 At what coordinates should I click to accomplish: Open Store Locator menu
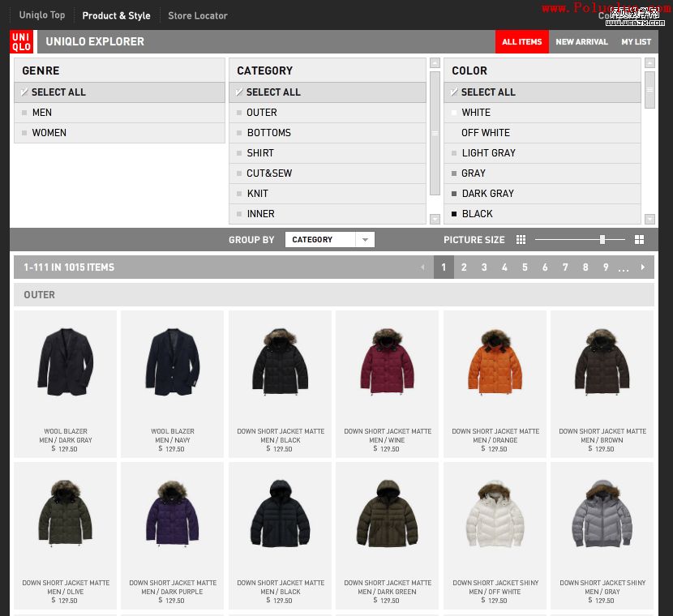pos(198,15)
